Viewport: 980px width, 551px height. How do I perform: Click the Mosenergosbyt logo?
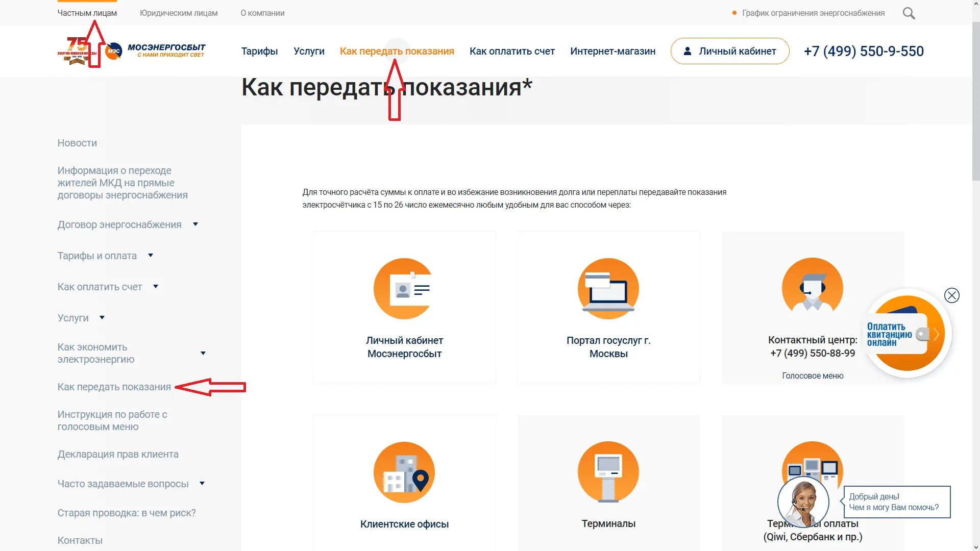click(x=156, y=51)
